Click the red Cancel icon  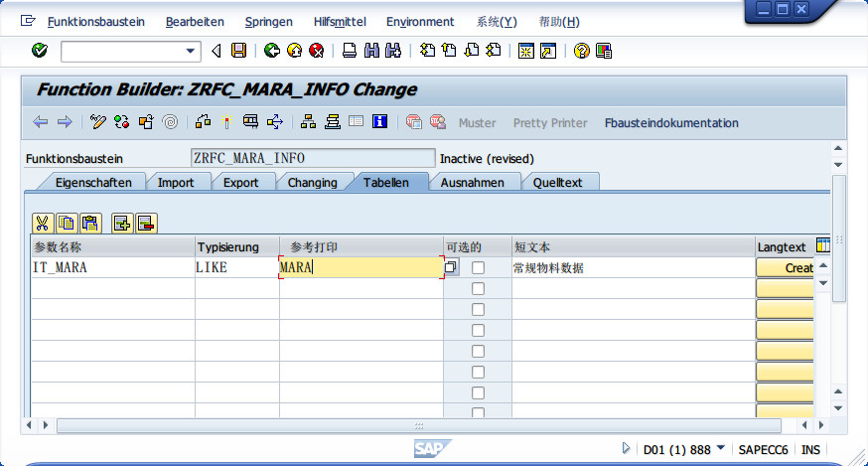coord(316,51)
